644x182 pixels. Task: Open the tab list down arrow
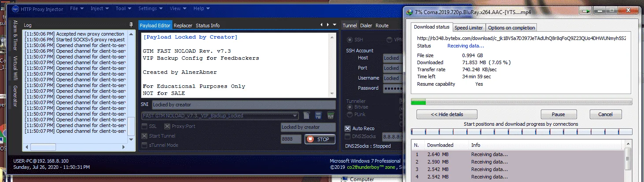[x=335, y=25]
